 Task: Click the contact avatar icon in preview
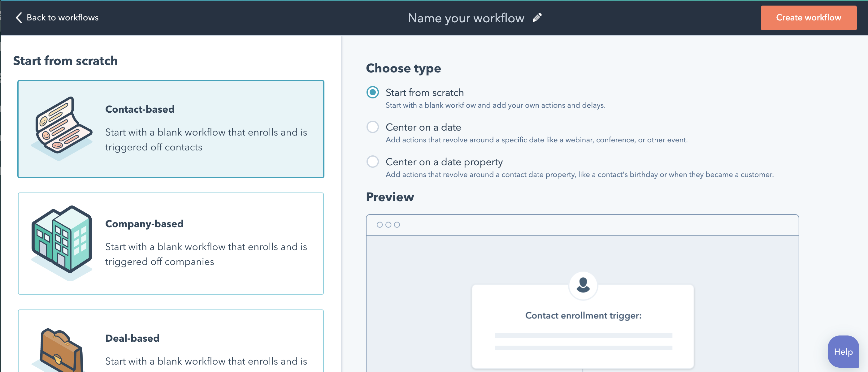[x=583, y=285]
